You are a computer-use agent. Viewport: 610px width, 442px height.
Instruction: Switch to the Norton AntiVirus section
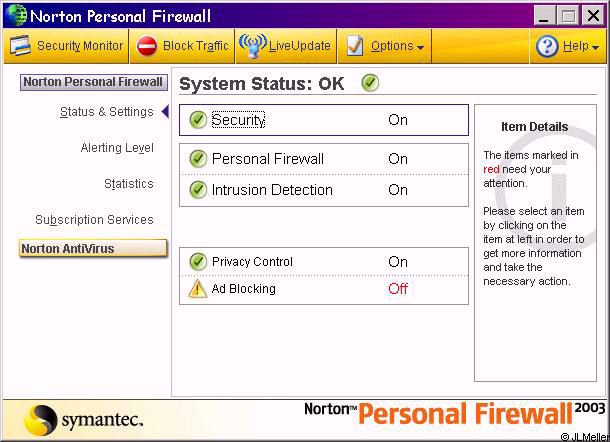pyautogui.click(x=93, y=249)
